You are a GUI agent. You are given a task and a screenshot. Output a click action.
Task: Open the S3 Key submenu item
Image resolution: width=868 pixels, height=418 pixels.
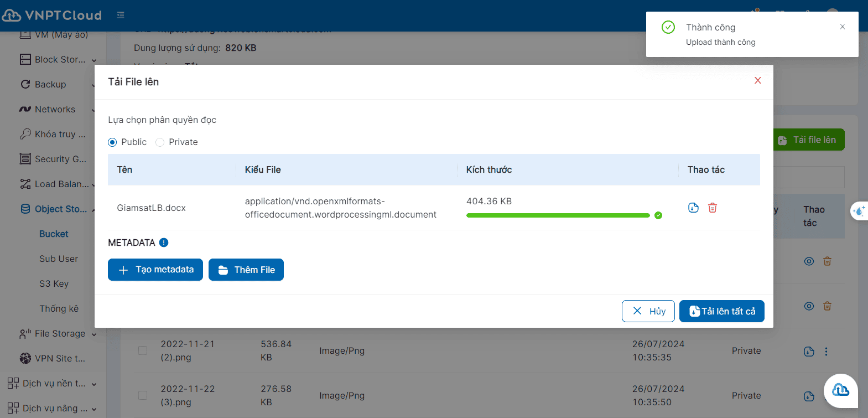tap(54, 283)
